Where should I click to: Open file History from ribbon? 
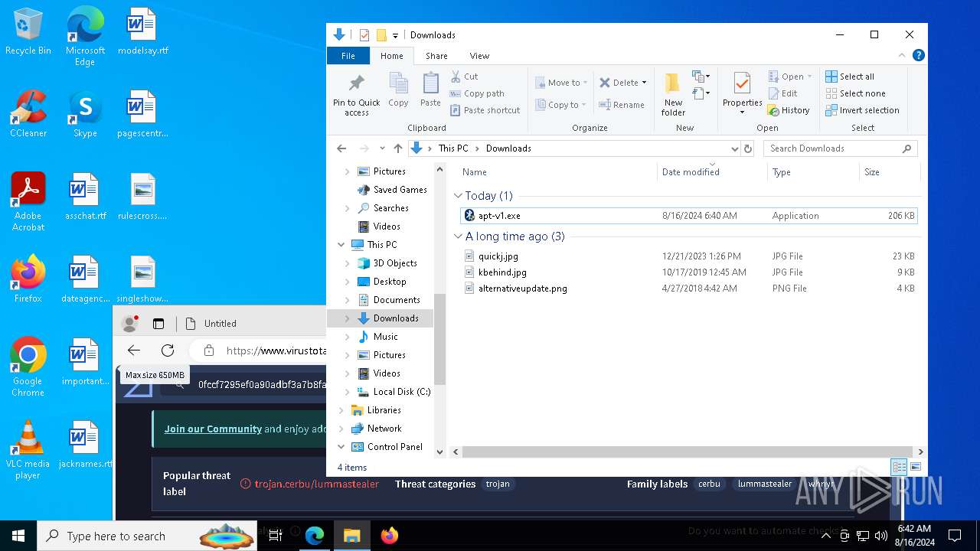[789, 110]
